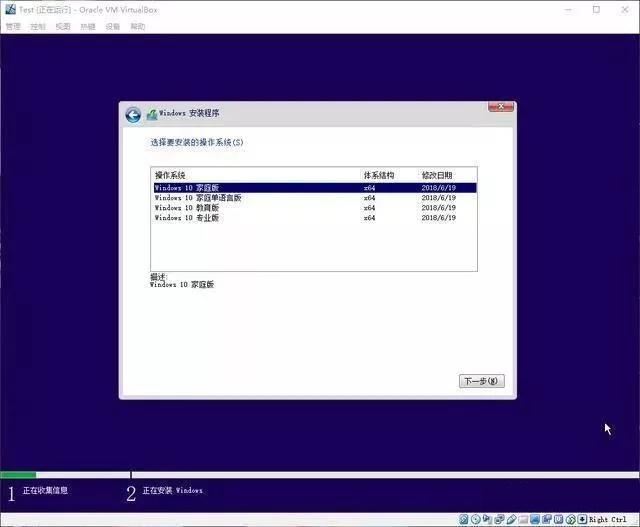Close the Windows 安装程序 dialog
640x527 pixels.
click(501, 107)
